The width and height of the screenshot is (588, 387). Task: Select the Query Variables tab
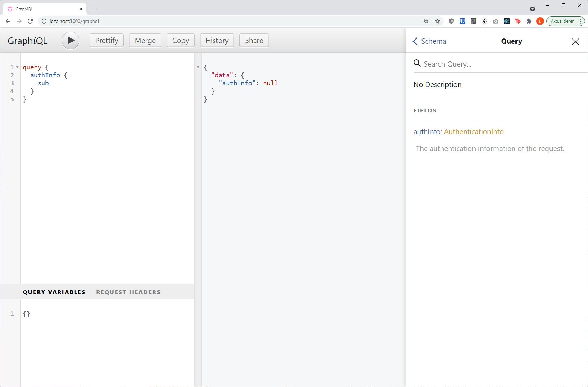pos(54,292)
